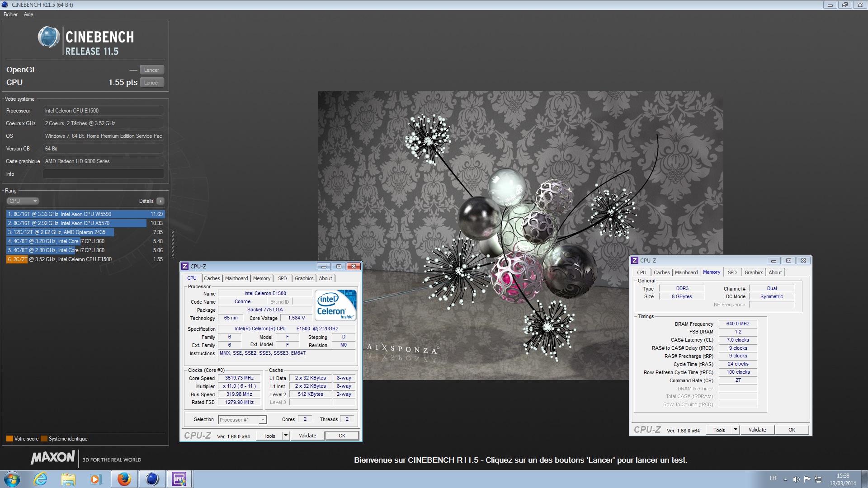Open SPD tab in right CPU-Z
This screenshot has width=868, height=488.
(732, 272)
